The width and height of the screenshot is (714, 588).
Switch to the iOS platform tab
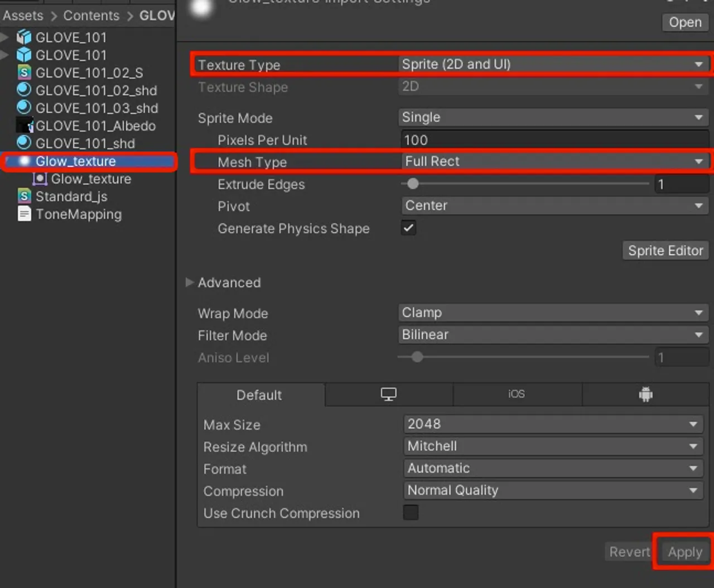click(516, 393)
